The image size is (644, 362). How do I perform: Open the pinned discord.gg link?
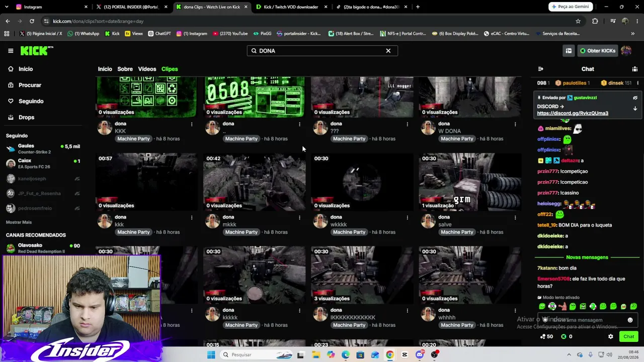[573, 114]
